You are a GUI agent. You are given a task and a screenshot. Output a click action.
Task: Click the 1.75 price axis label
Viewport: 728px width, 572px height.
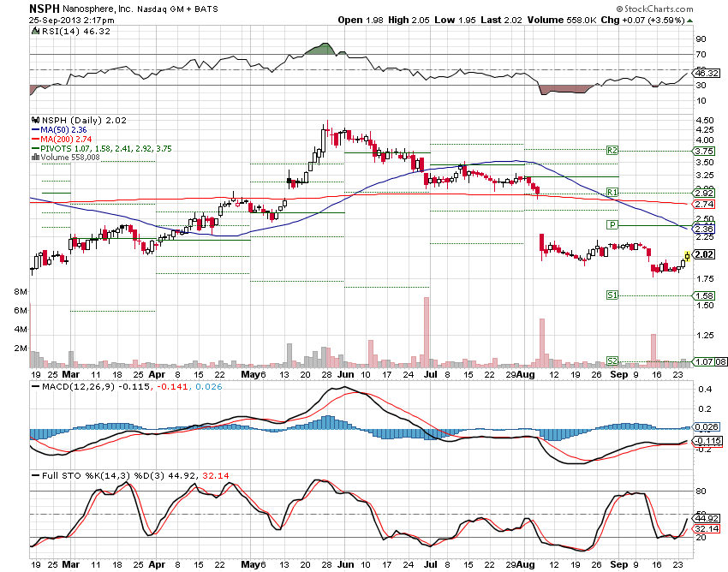click(705, 278)
